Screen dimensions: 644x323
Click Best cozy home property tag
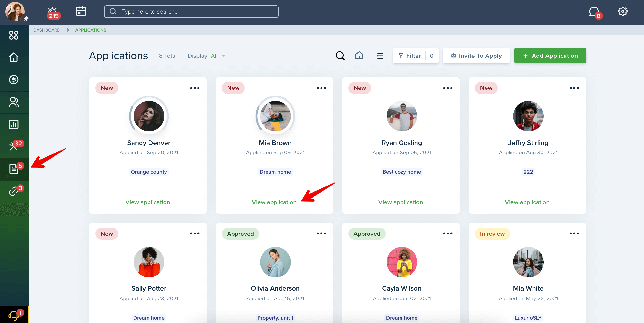pyautogui.click(x=402, y=172)
